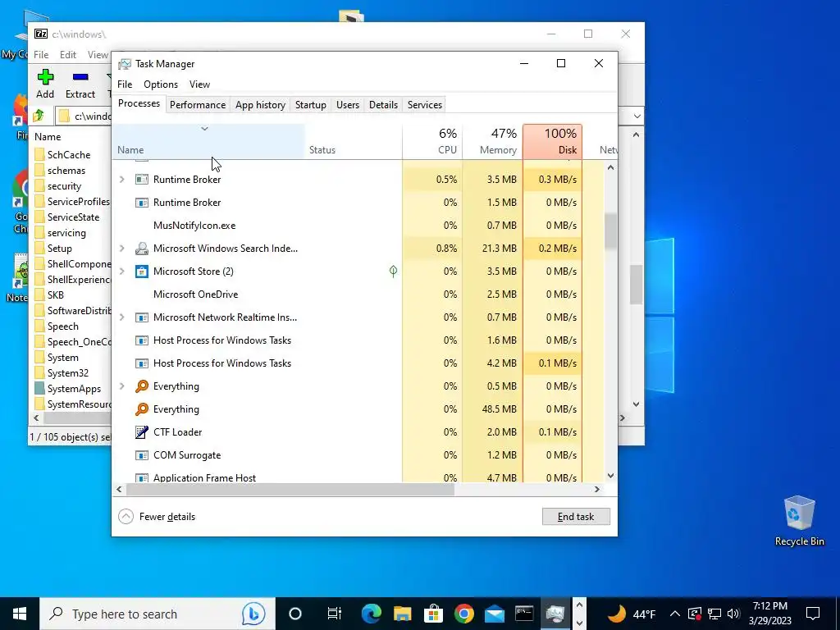840x630 pixels.
Task: Click the process list scroll down arrow
Action: (610, 476)
